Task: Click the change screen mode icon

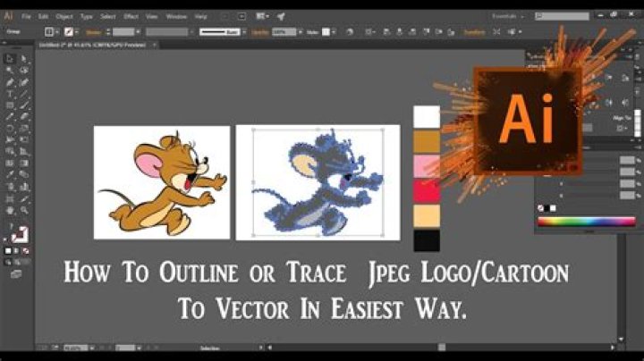Action: [x=16, y=274]
